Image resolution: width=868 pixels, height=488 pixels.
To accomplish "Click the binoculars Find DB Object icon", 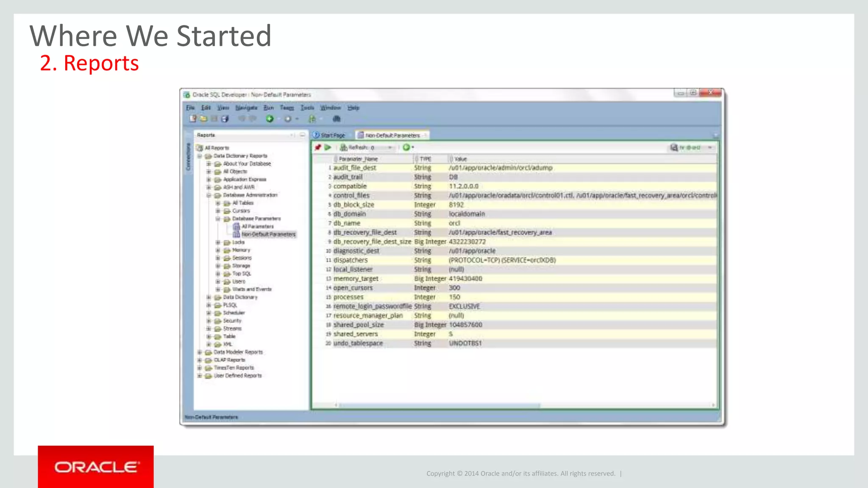I will (337, 119).
